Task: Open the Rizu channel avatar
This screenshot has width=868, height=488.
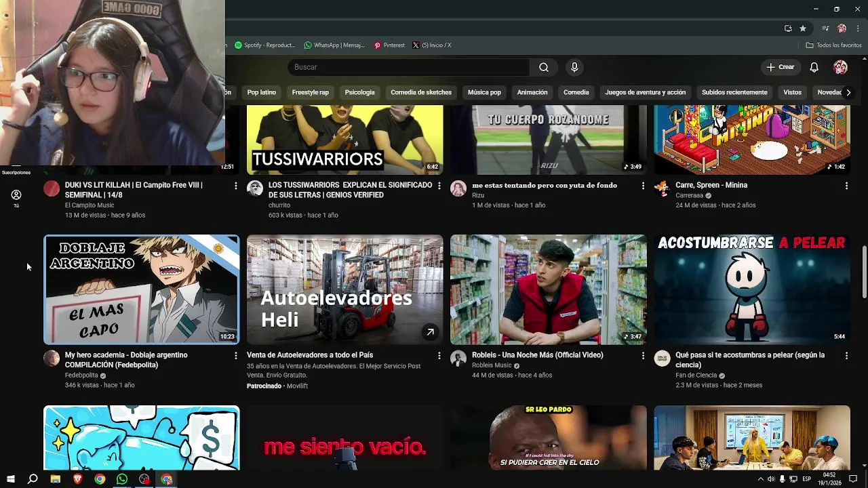Action: pyautogui.click(x=458, y=188)
